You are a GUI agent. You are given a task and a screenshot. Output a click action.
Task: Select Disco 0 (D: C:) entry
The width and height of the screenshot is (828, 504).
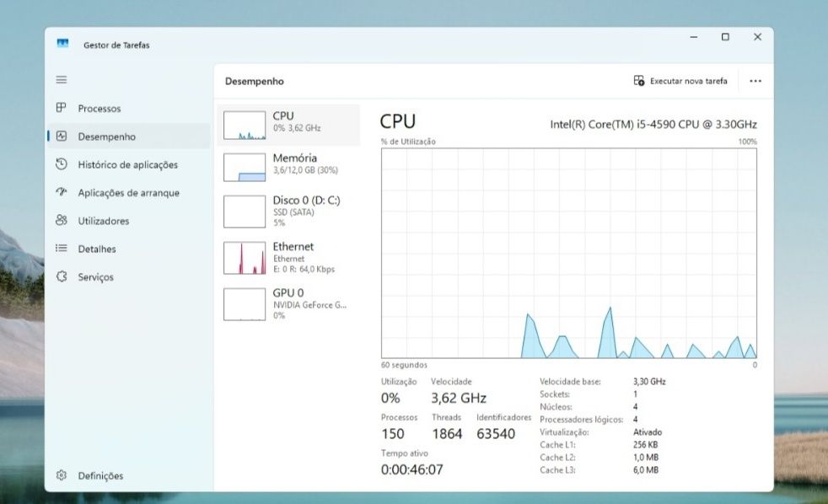pos(288,211)
